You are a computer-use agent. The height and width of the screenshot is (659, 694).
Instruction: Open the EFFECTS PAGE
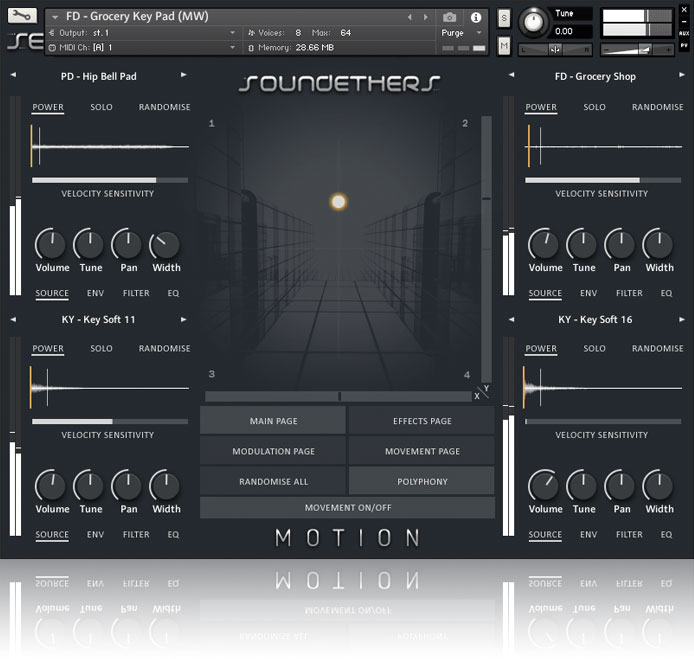click(x=422, y=421)
